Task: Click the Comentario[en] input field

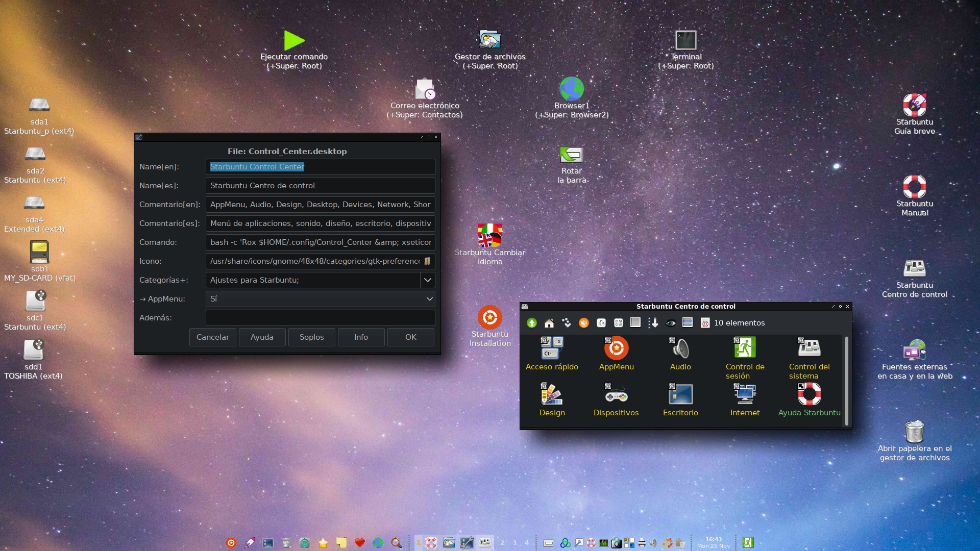Action: click(321, 205)
